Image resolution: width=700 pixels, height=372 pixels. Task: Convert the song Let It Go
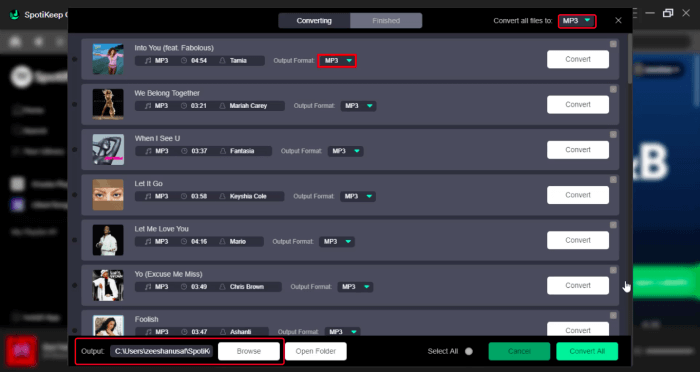tap(578, 195)
